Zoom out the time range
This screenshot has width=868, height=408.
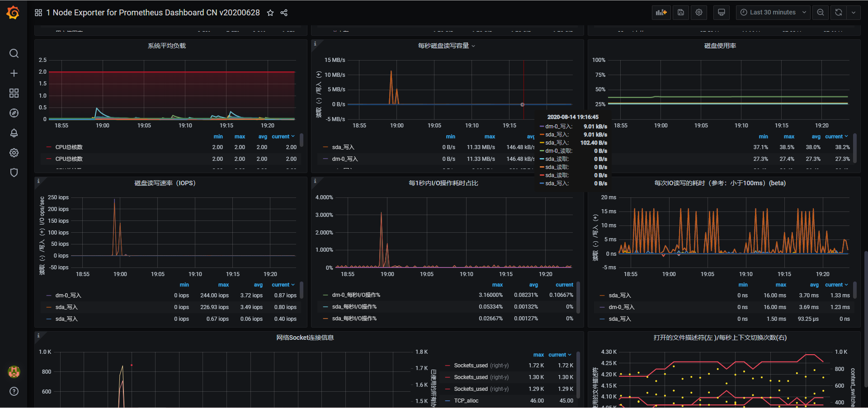(x=821, y=13)
